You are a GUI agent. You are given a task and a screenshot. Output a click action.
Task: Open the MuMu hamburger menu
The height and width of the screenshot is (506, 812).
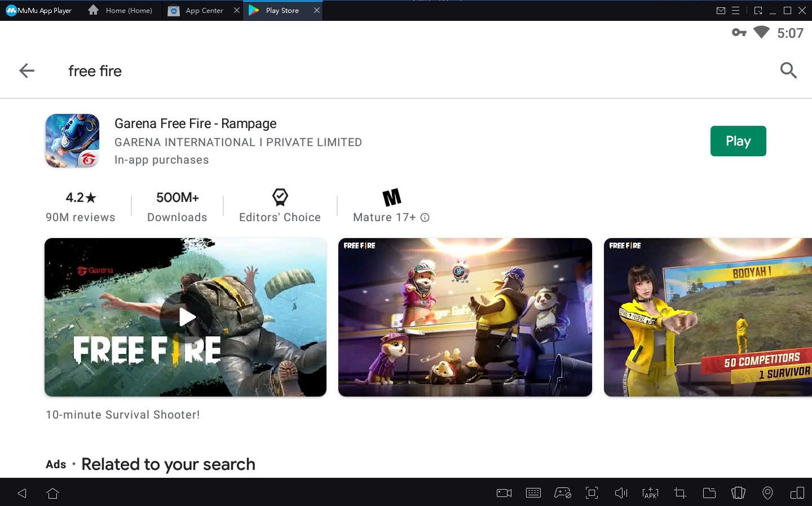pyautogui.click(x=736, y=10)
